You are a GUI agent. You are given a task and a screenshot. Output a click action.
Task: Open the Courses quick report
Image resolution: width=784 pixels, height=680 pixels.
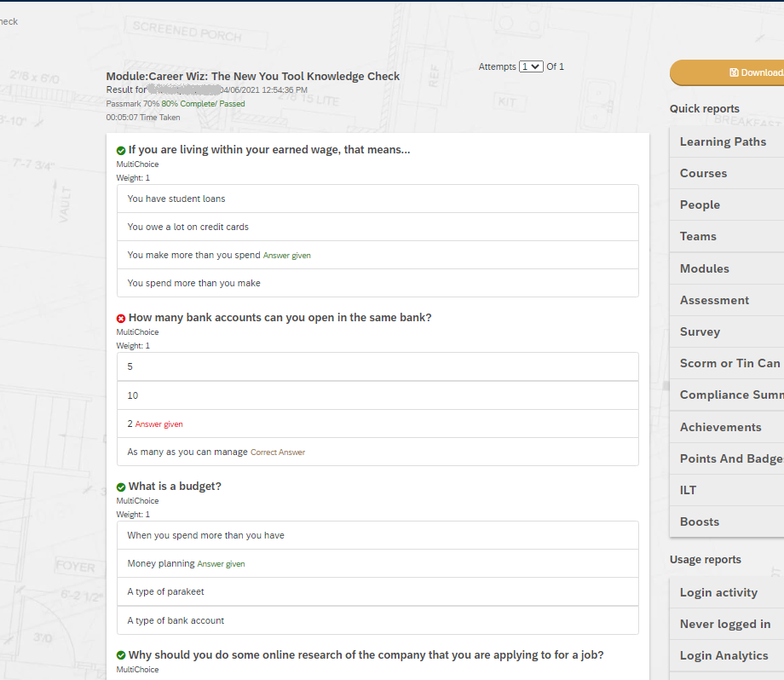[703, 173]
